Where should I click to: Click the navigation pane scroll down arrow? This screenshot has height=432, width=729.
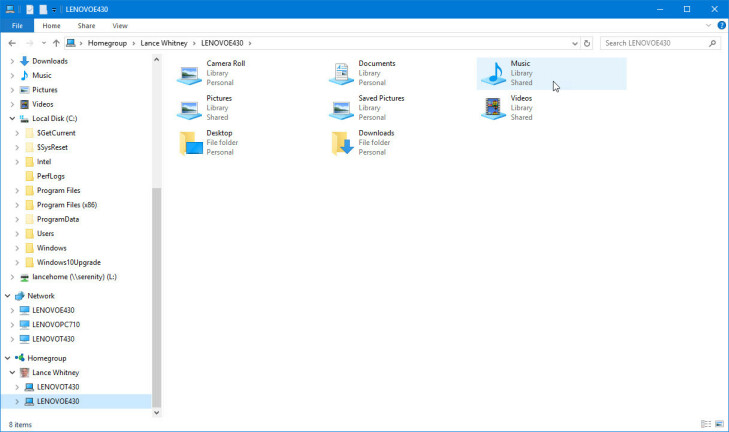tap(157, 412)
